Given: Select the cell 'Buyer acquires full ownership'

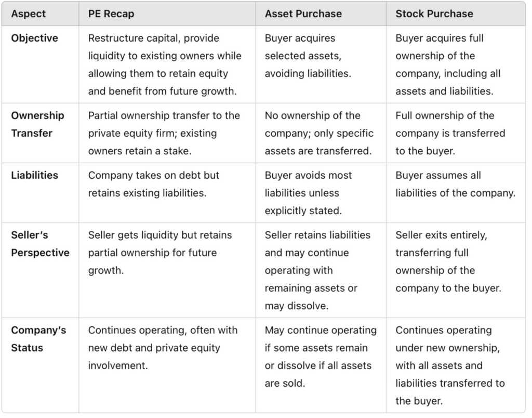Looking at the screenshot, I should click(x=448, y=64).
